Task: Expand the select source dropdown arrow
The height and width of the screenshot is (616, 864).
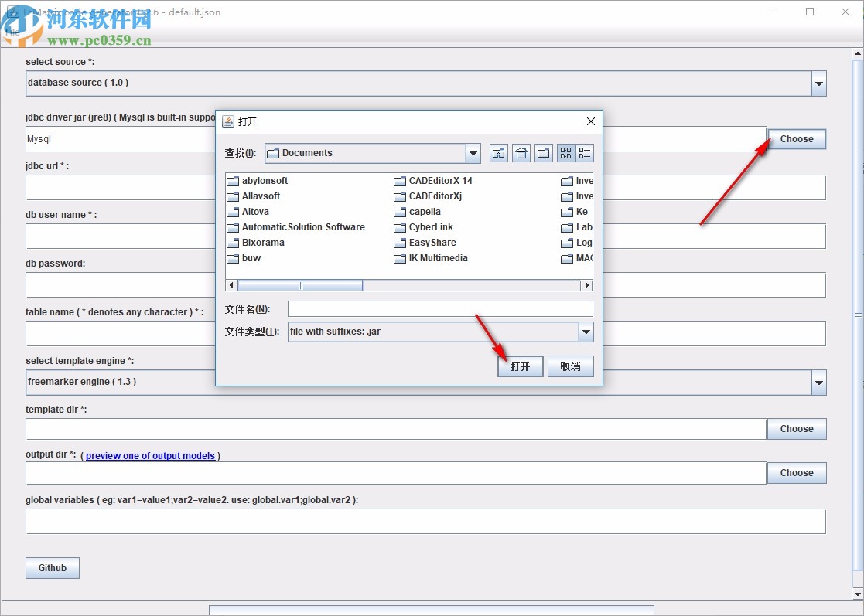Action: pos(818,83)
